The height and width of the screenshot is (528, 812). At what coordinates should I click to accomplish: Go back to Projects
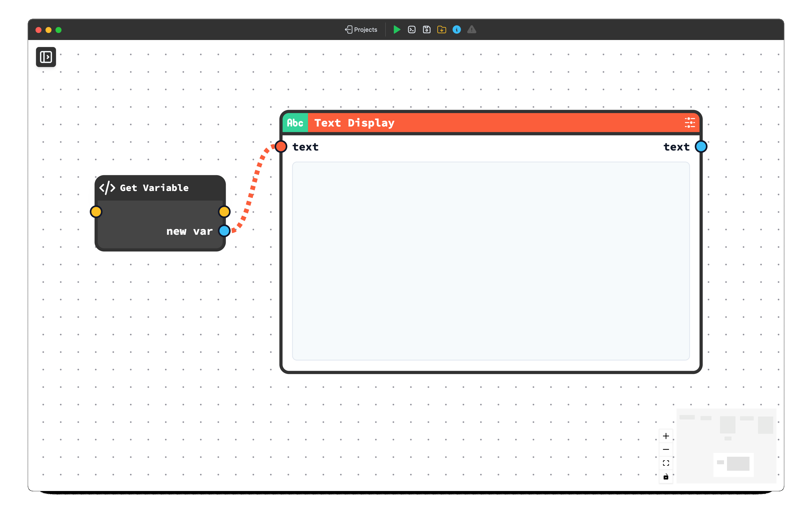pos(361,30)
